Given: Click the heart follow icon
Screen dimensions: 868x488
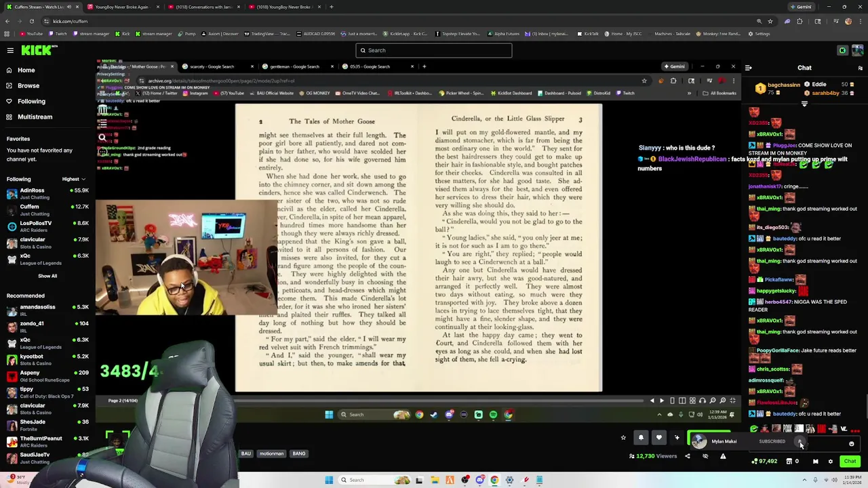Looking at the screenshot, I should (658, 438).
